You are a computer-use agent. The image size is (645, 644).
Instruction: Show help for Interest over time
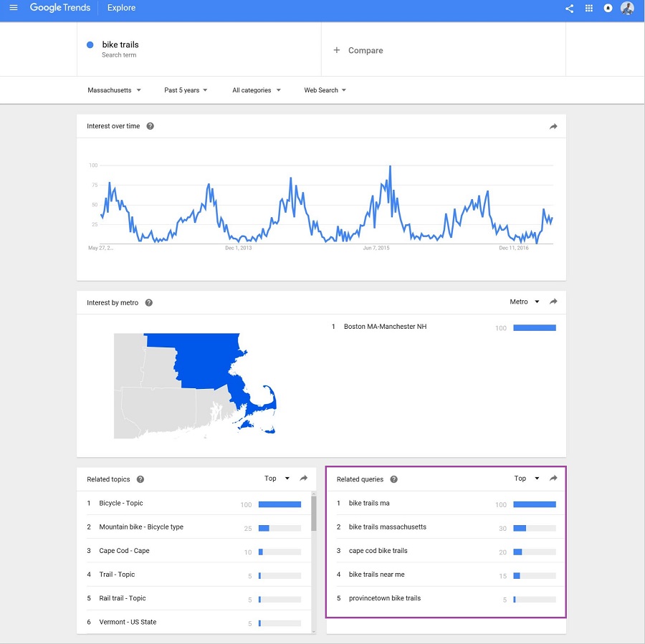click(150, 126)
